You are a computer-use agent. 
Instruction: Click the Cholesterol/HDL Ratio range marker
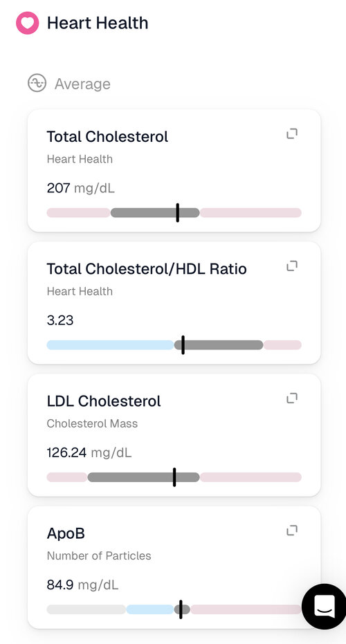click(183, 345)
